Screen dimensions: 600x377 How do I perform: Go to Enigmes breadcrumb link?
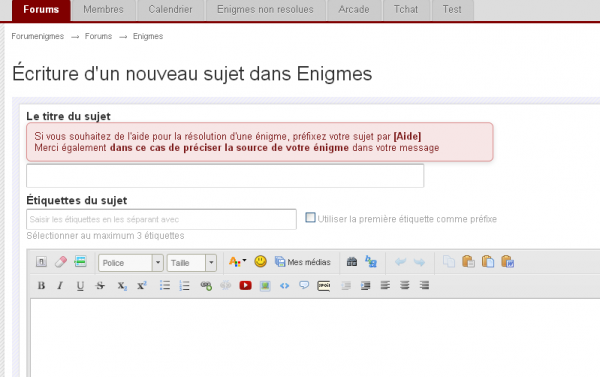148,36
